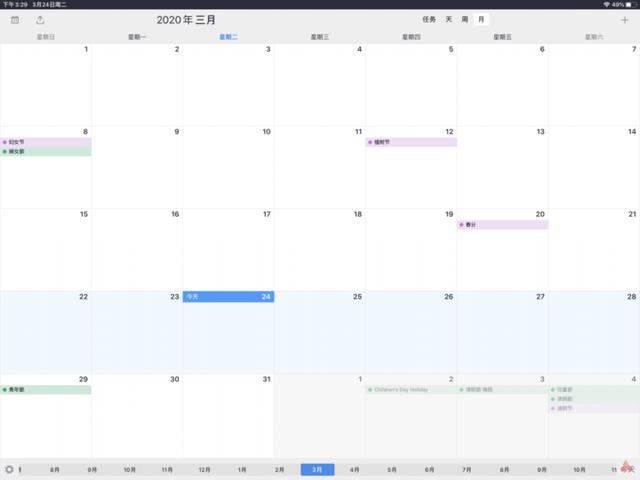
Task: Jump to 4月 in month strip
Action: click(x=355, y=469)
